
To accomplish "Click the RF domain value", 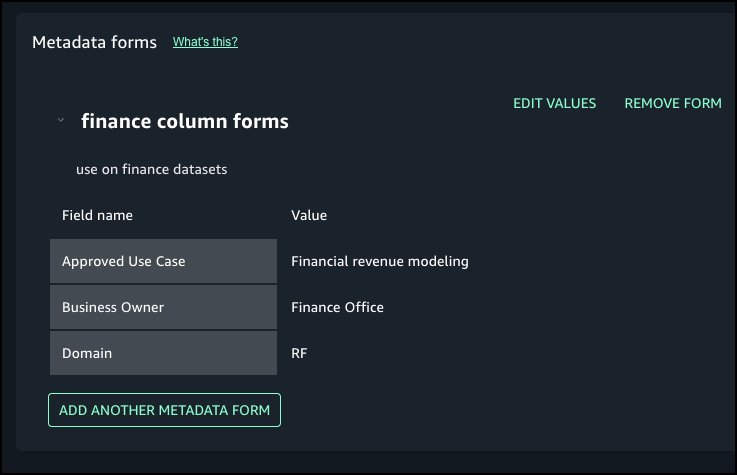I will [300, 353].
